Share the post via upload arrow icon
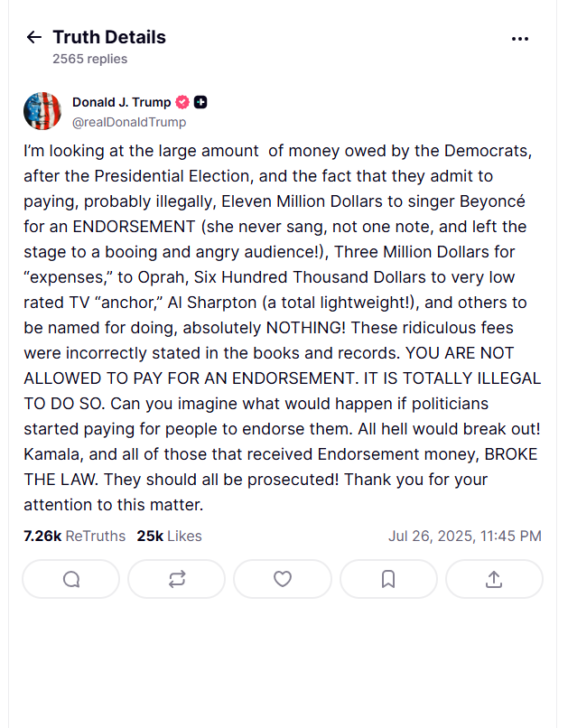The image size is (568, 728). [494, 579]
